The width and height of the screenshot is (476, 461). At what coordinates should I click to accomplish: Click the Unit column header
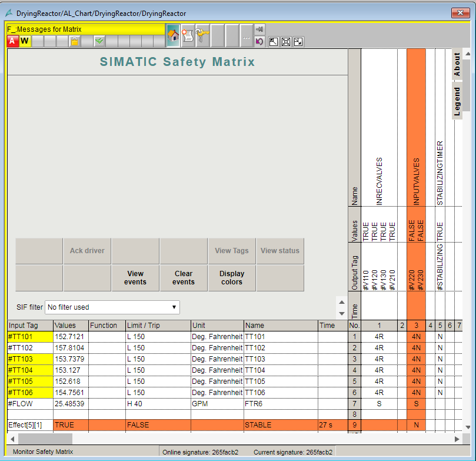click(217, 326)
